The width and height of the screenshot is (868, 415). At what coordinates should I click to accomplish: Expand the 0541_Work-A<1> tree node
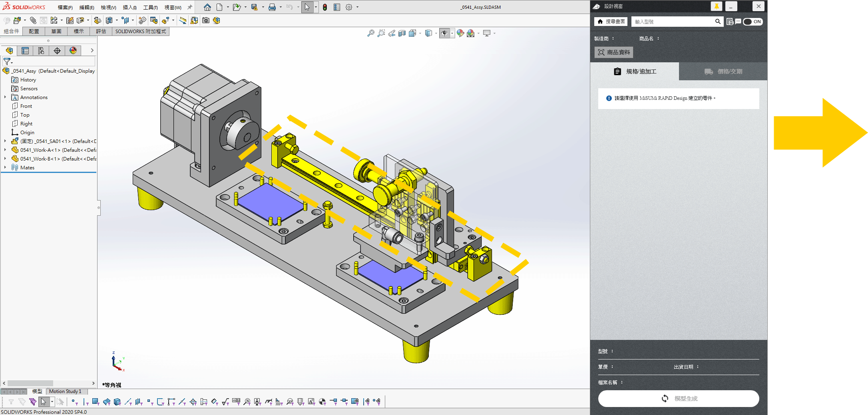[5, 150]
